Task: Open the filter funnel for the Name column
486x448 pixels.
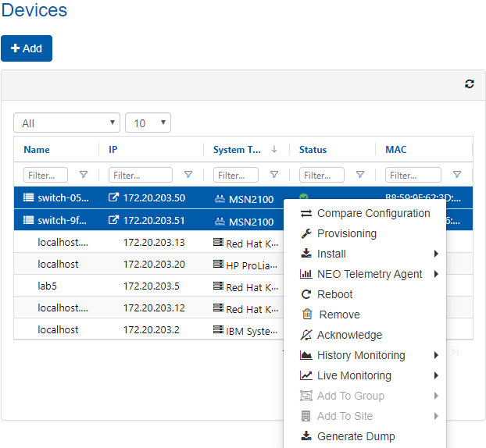Action: tap(84, 175)
